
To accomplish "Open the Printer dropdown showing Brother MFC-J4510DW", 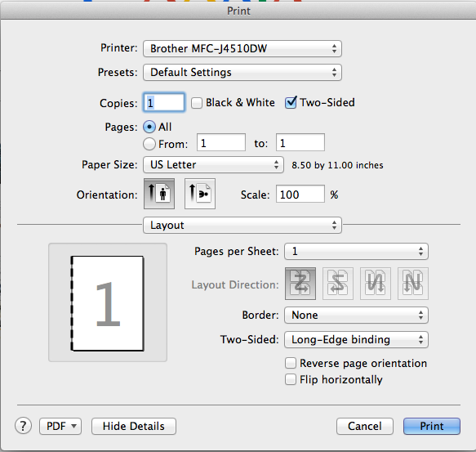I will 242,49.
